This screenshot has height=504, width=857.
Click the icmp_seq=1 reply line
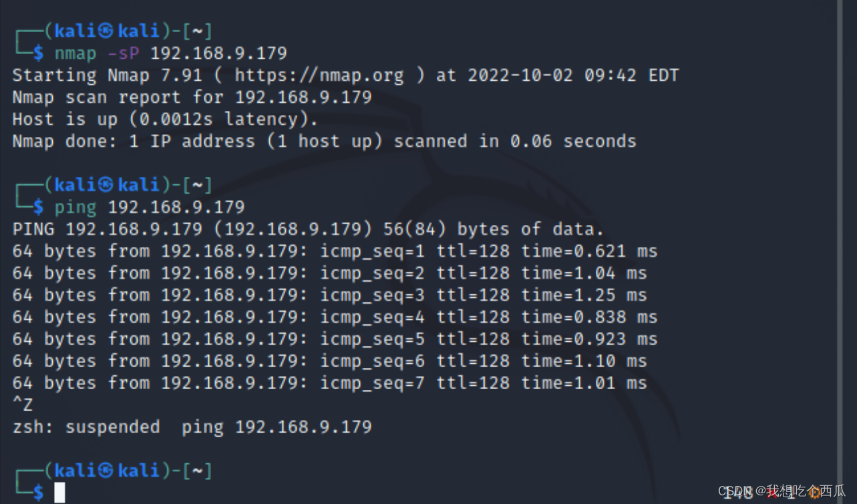pyautogui.click(x=335, y=251)
